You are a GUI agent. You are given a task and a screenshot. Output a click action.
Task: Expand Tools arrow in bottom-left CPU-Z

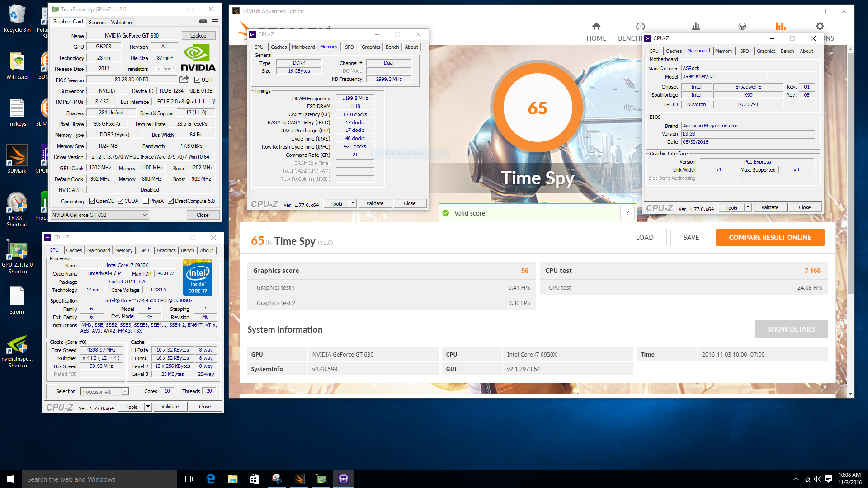pos(148,407)
